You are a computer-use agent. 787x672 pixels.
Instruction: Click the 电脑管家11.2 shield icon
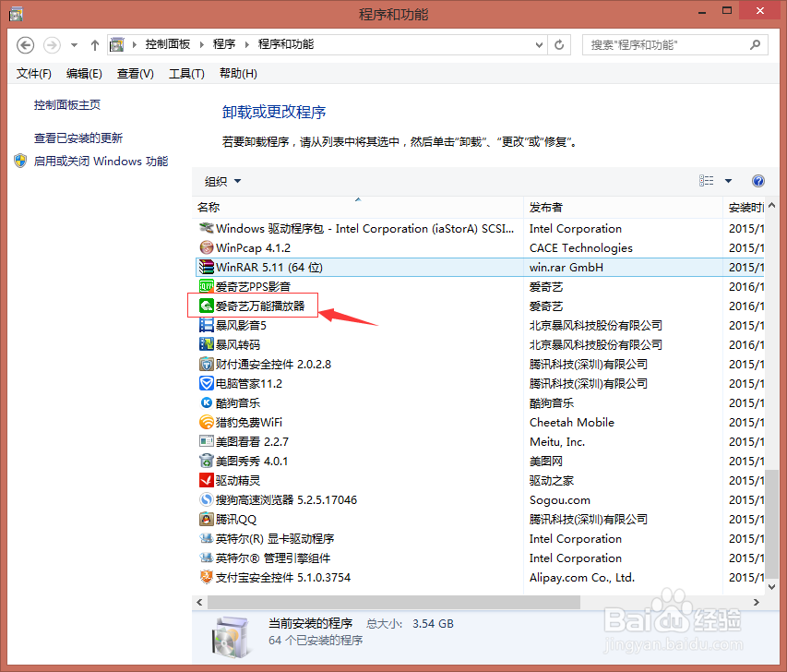click(x=207, y=384)
